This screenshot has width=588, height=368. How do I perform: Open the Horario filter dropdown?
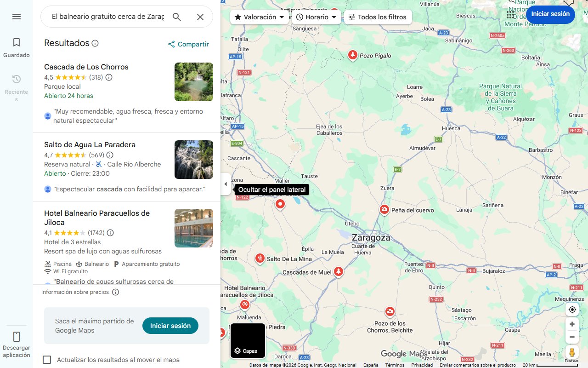pos(317,17)
